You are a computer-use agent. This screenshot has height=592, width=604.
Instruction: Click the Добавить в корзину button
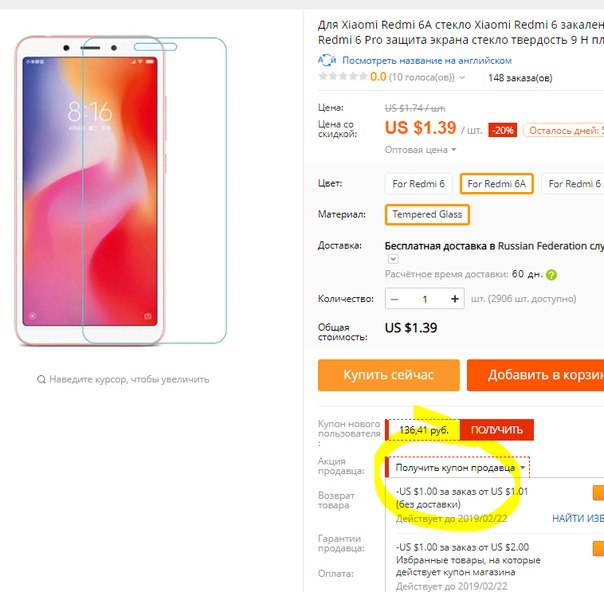535,375
